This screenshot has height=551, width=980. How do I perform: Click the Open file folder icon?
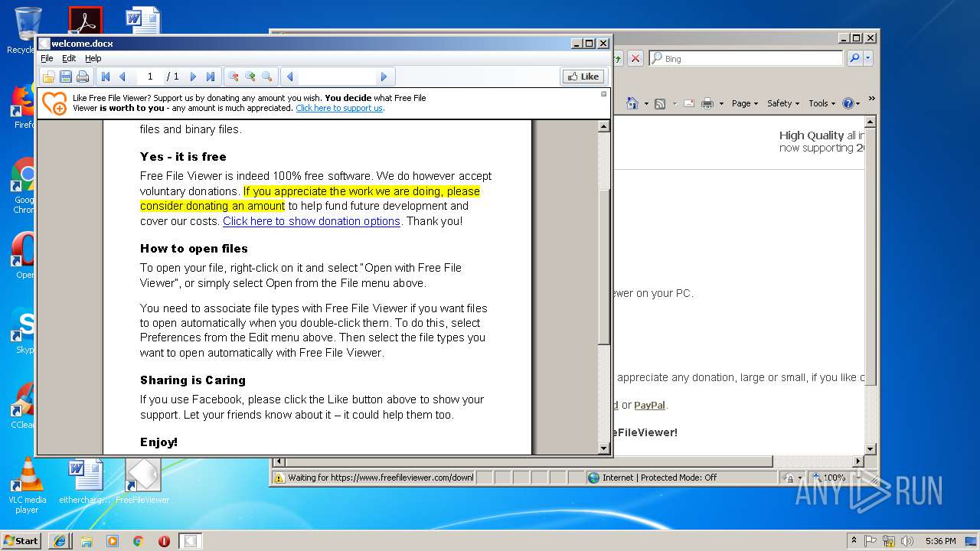[x=48, y=77]
